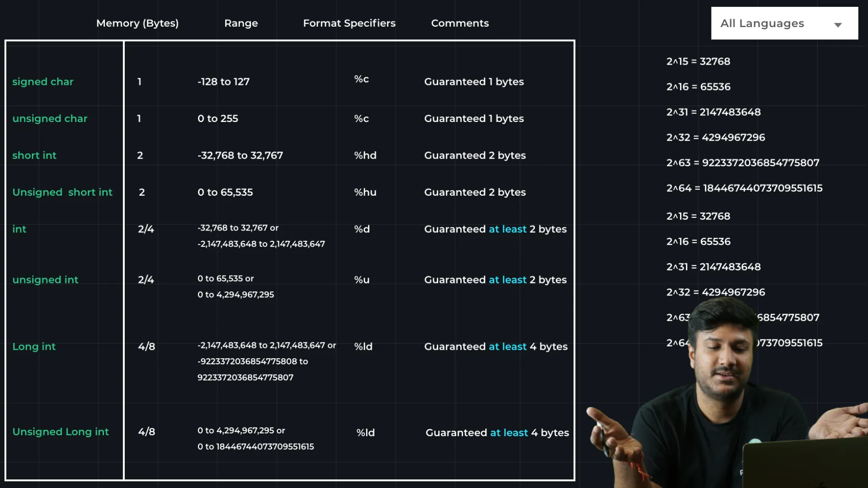This screenshot has height=488, width=868.
Task: Click the 2^15 = 32768 line at top
Action: pyautogui.click(x=698, y=61)
